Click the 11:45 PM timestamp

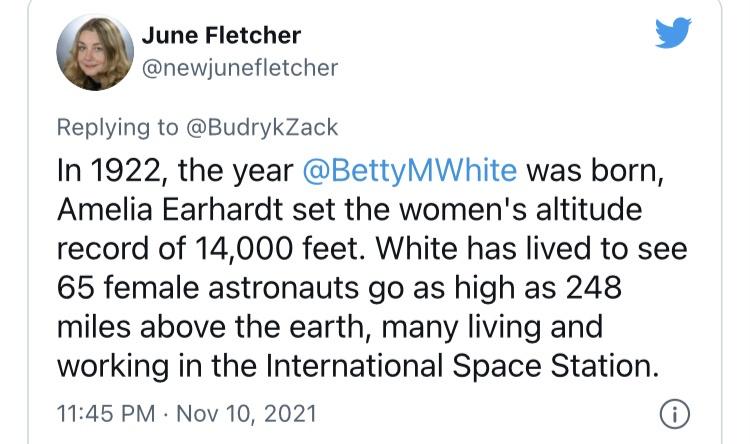[104, 412]
